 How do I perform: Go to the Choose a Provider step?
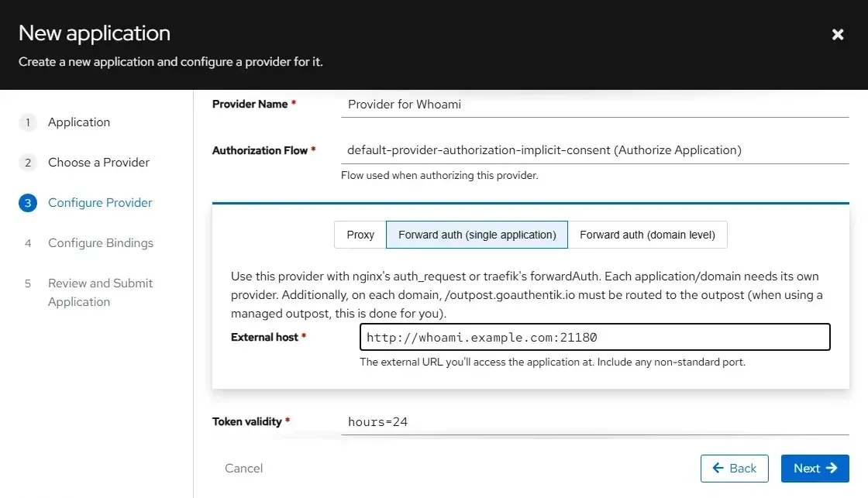pos(98,163)
